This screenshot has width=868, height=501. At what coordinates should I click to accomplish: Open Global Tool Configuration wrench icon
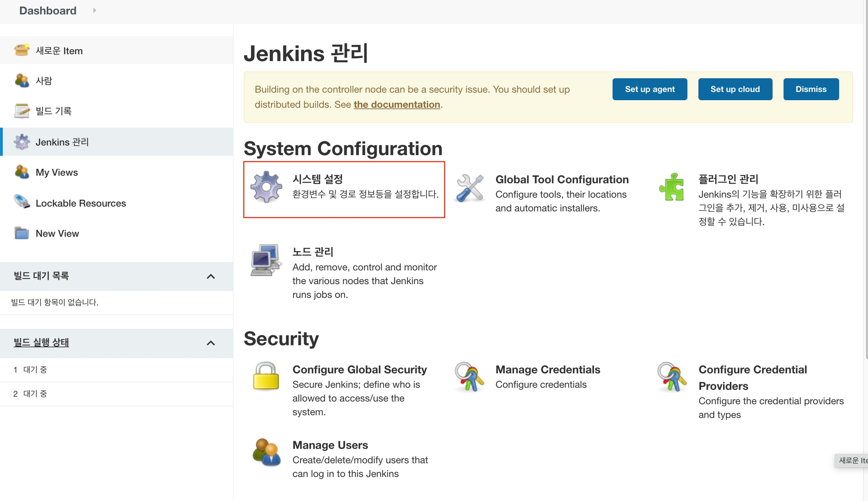469,188
